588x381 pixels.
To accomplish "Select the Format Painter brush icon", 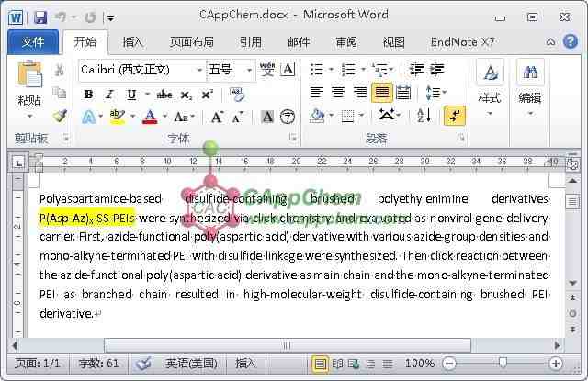I will coord(60,116).
